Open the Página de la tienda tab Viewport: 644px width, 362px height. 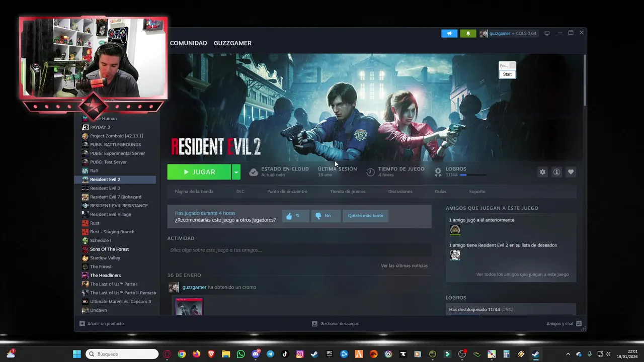pos(194,192)
